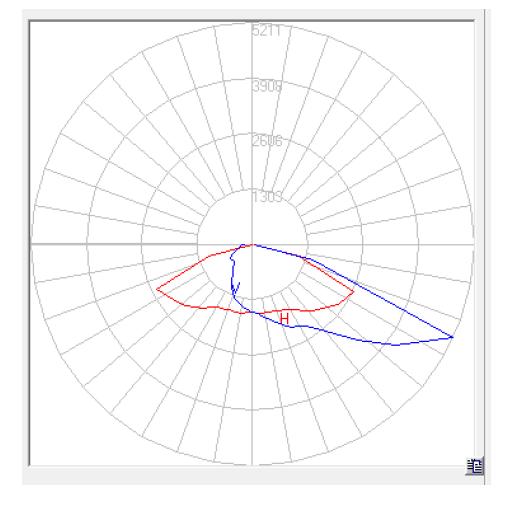
Task: Click where red and blue curves cross below center
Action: click(x=252, y=312)
